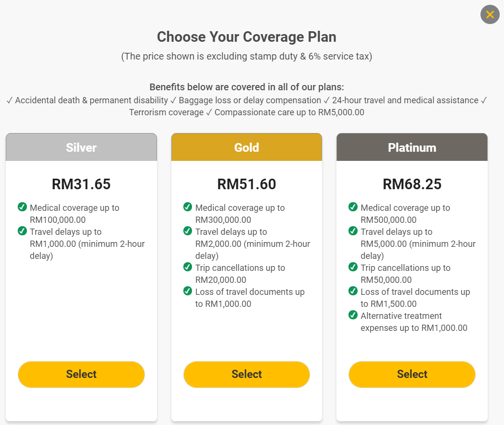Viewport: 504px width, 425px height.
Task: Select the Silver coverage plan
Action: pyautogui.click(x=81, y=375)
